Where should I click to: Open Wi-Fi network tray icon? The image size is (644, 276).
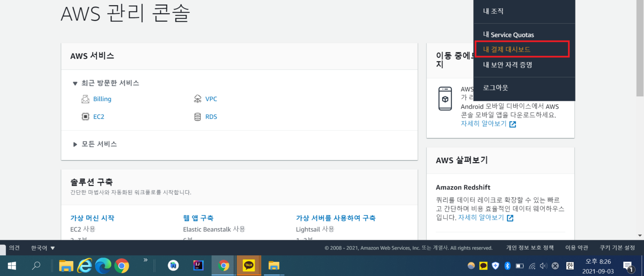pyautogui.click(x=532, y=266)
